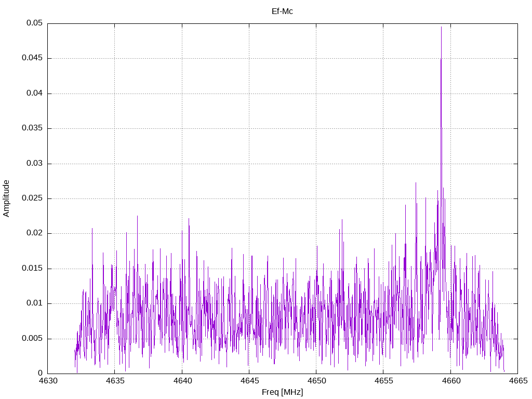Select the 0.045 y-axis tick label
532x399 pixels.
coord(33,58)
